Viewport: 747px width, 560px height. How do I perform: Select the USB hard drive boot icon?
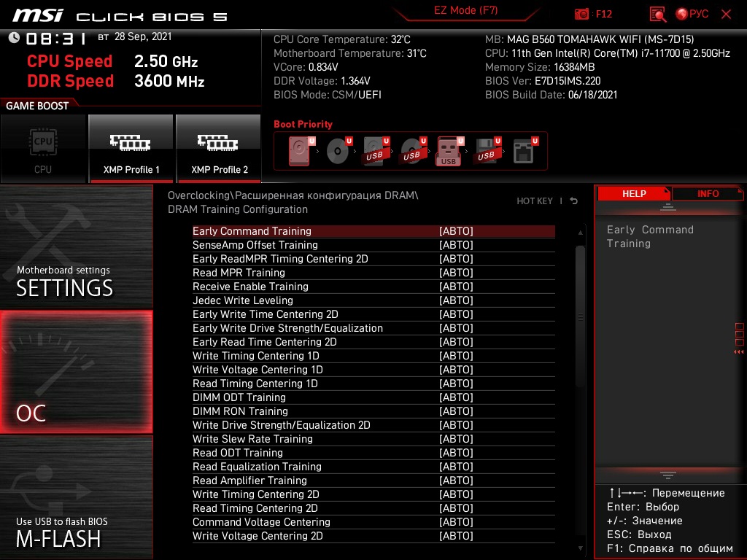point(376,151)
